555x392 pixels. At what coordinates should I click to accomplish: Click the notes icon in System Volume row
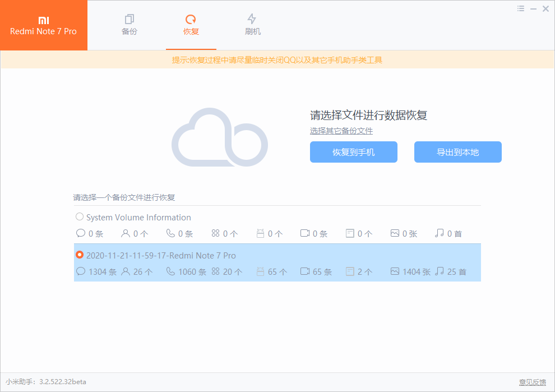click(350, 233)
